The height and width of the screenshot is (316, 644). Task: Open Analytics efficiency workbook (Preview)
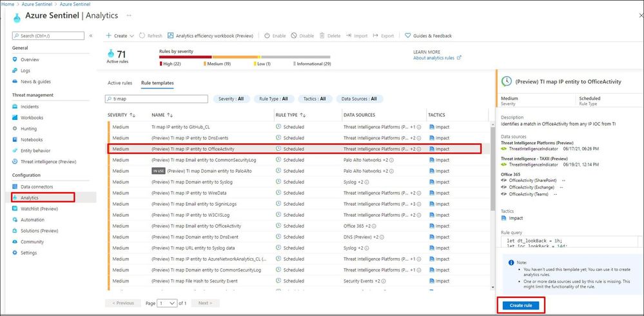pos(210,35)
